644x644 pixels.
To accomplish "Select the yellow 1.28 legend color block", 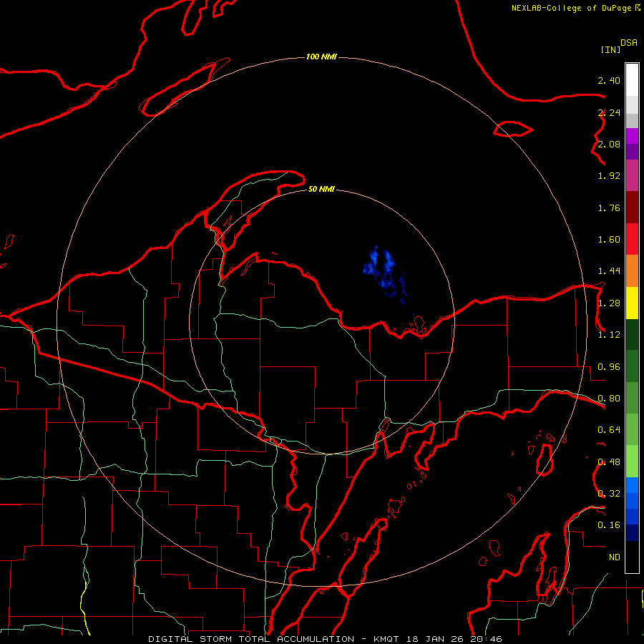I will click(632, 303).
